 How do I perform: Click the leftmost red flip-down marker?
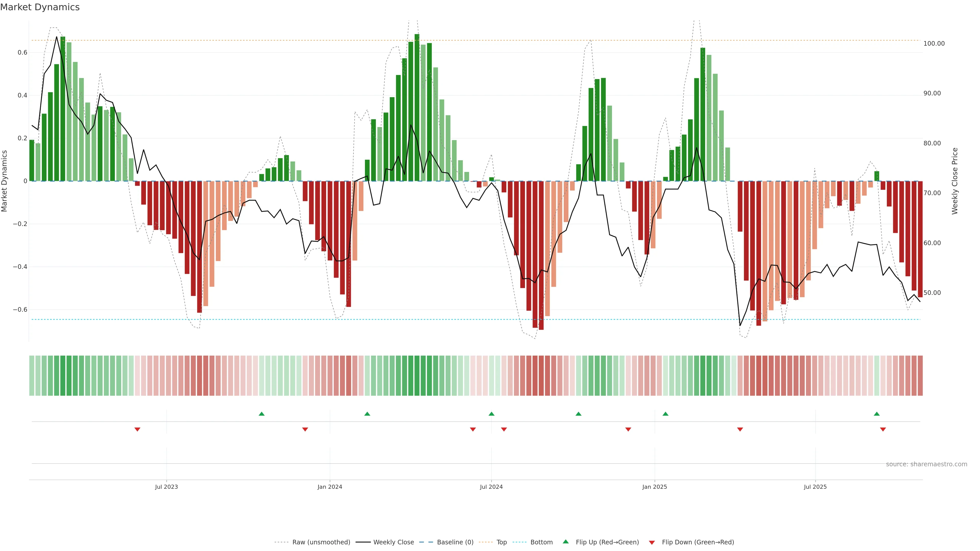pyautogui.click(x=137, y=429)
